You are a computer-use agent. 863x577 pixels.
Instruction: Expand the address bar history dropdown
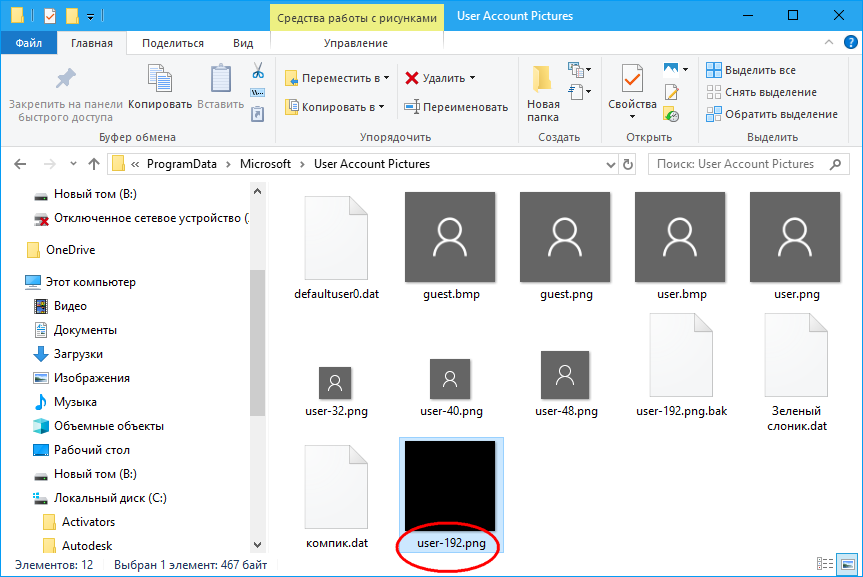click(x=610, y=165)
